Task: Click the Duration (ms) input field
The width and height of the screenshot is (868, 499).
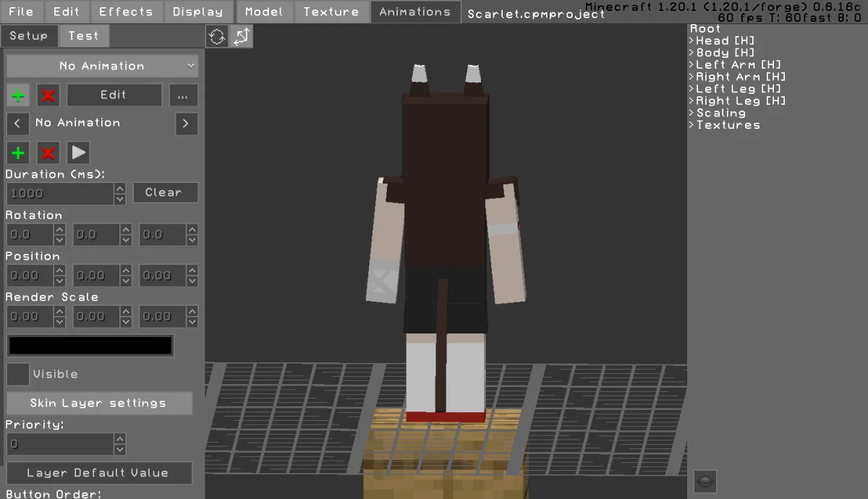Action: coord(60,194)
